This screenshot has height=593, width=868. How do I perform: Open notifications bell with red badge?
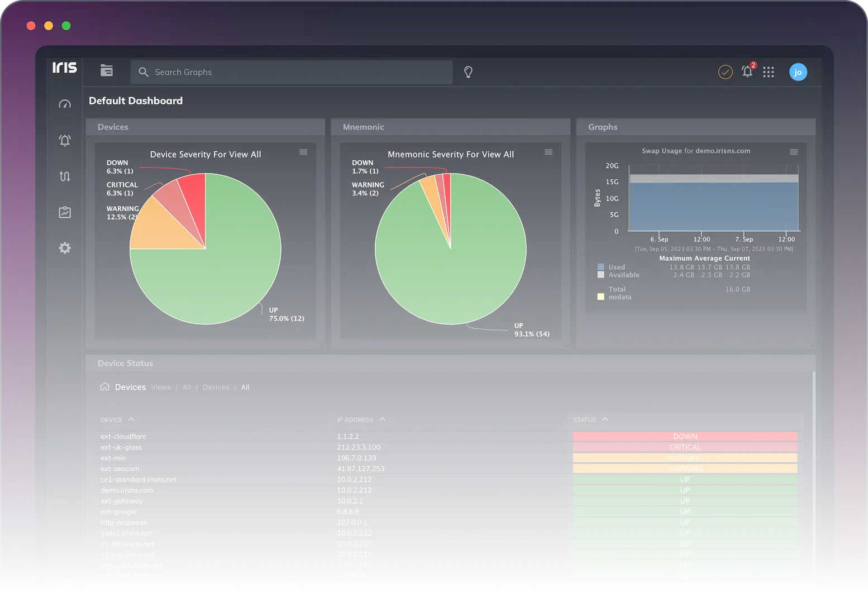(x=747, y=71)
